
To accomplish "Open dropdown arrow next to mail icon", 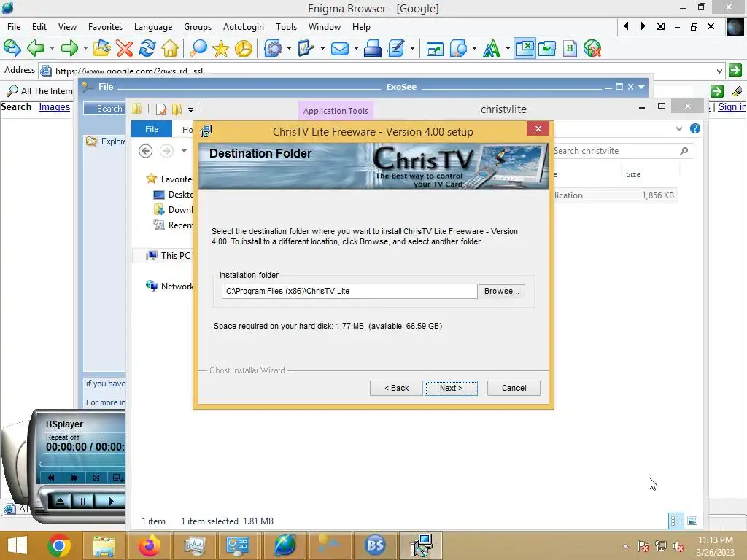I will pyautogui.click(x=355, y=48).
